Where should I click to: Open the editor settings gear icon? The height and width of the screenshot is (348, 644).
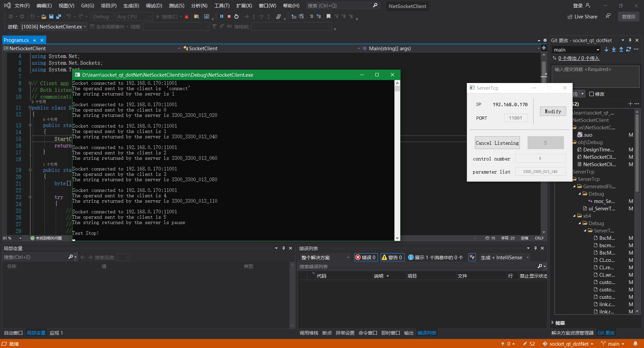pos(545,40)
